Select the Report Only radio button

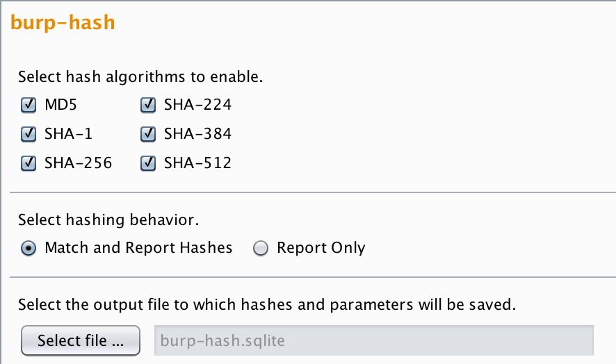pyautogui.click(x=261, y=248)
